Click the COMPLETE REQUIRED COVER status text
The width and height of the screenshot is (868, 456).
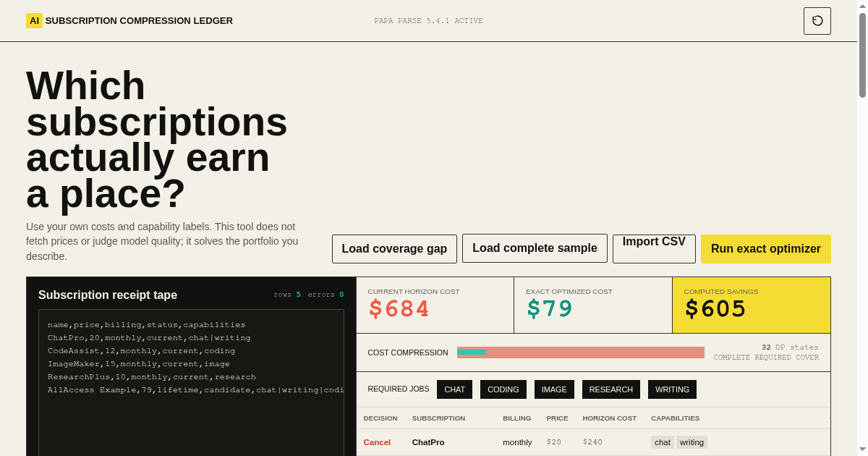coord(766,358)
